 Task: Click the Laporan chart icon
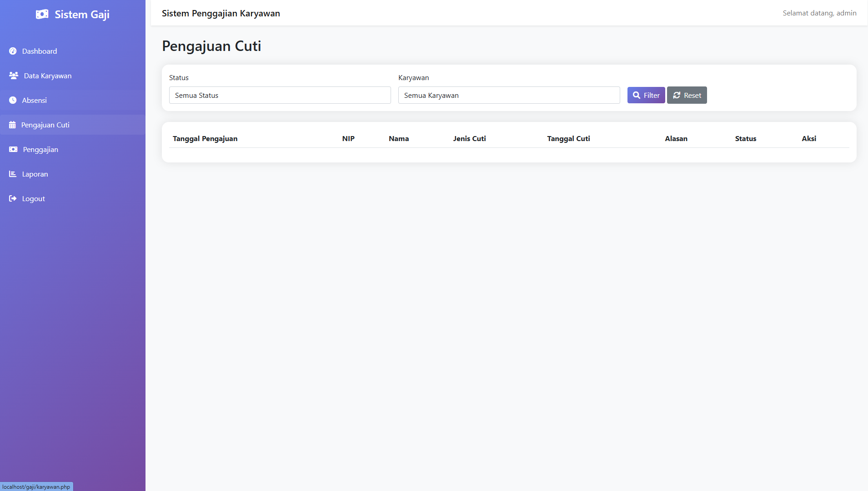point(13,174)
